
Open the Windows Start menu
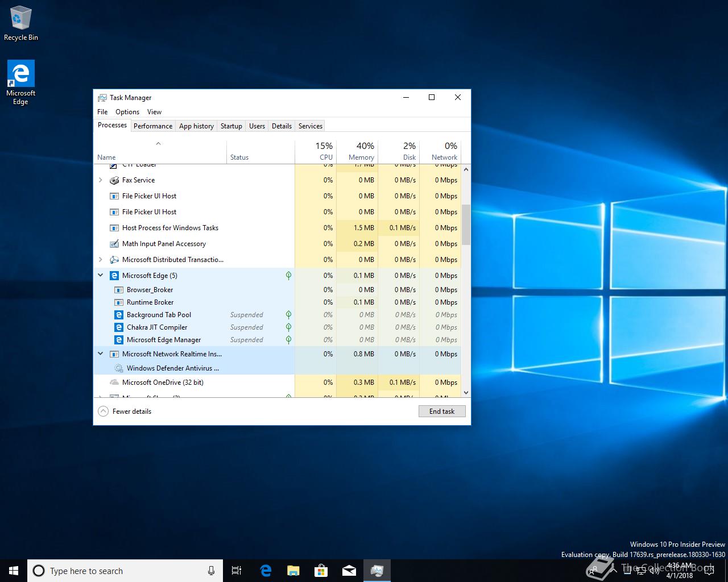[14, 571]
